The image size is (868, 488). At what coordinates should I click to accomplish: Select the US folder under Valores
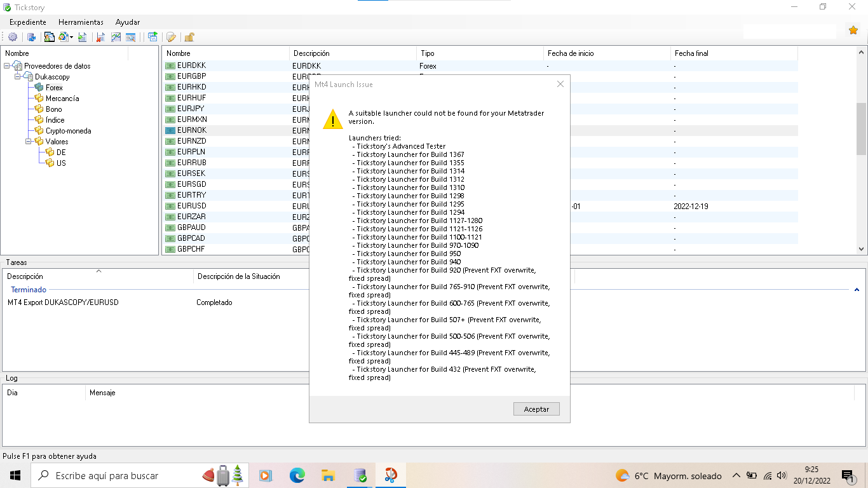point(61,163)
